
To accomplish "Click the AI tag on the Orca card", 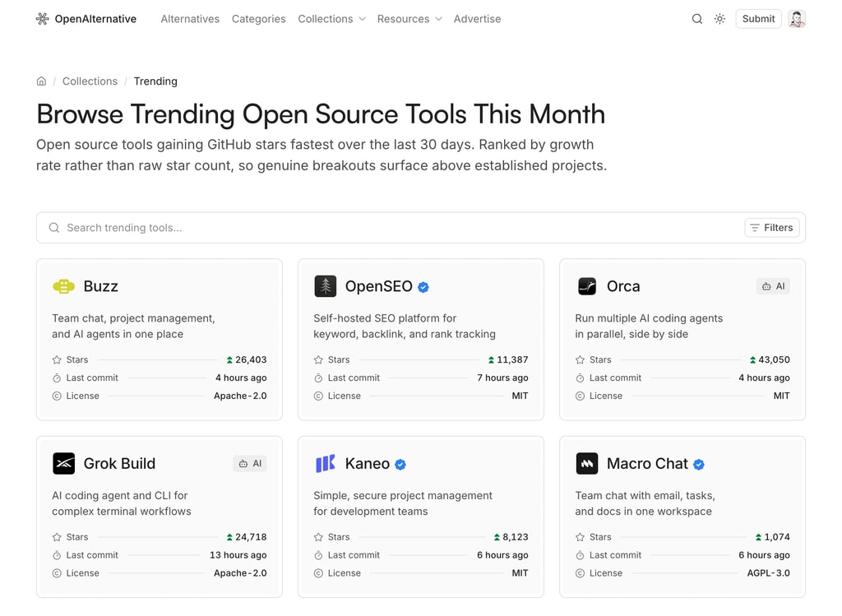I will pyautogui.click(x=773, y=286).
